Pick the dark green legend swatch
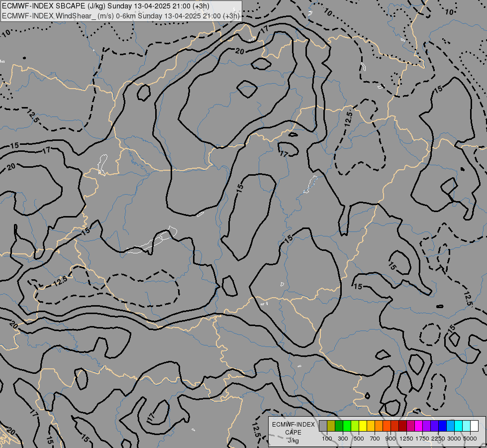The height and width of the screenshot is (448, 487). 339,426
